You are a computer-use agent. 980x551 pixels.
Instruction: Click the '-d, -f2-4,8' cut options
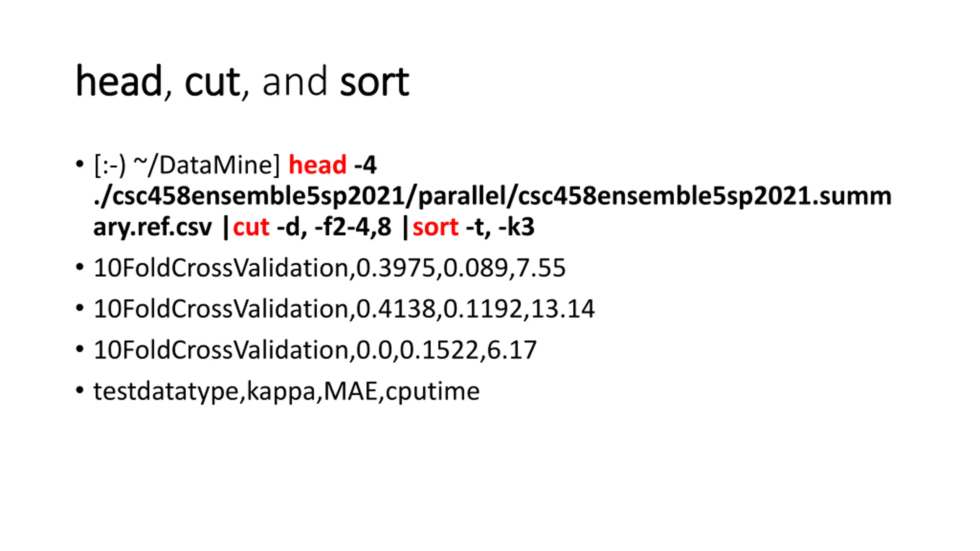(334, 227)
